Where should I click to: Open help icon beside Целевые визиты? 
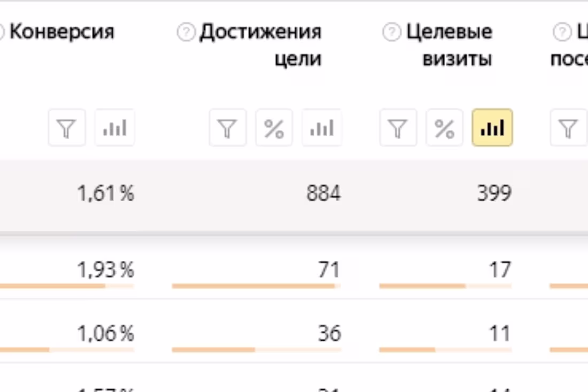391,32
